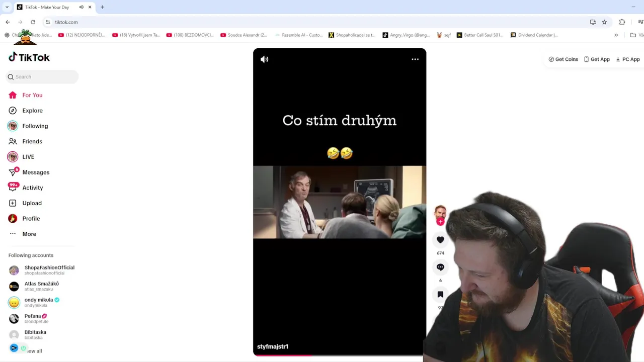Open Soudce Alexandr bookmark
The height and width of the screenshot is (362, 644).
click(x=244, y=35)
